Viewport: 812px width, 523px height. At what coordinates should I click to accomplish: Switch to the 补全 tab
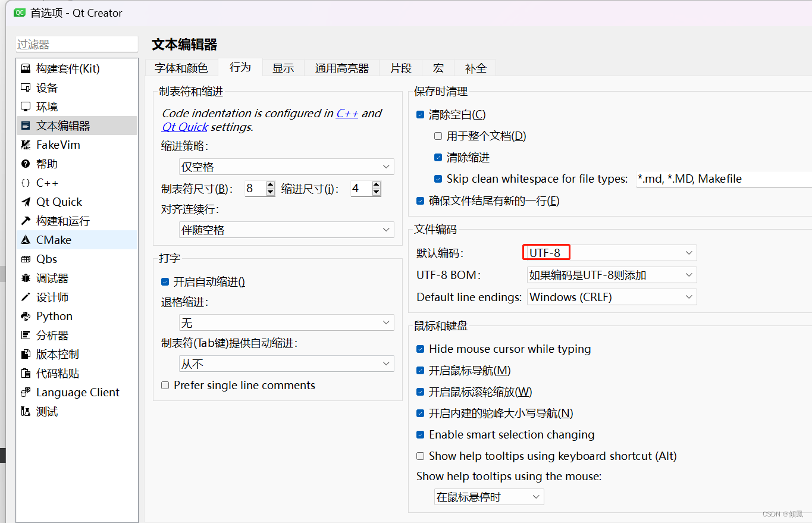point(475,68)
